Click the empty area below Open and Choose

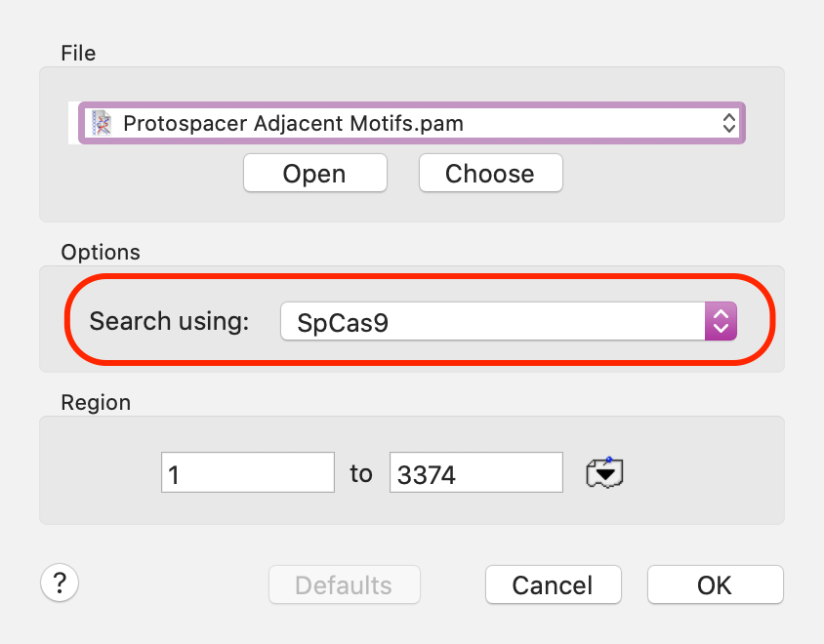pyautogui.click(x=412, y=207)
